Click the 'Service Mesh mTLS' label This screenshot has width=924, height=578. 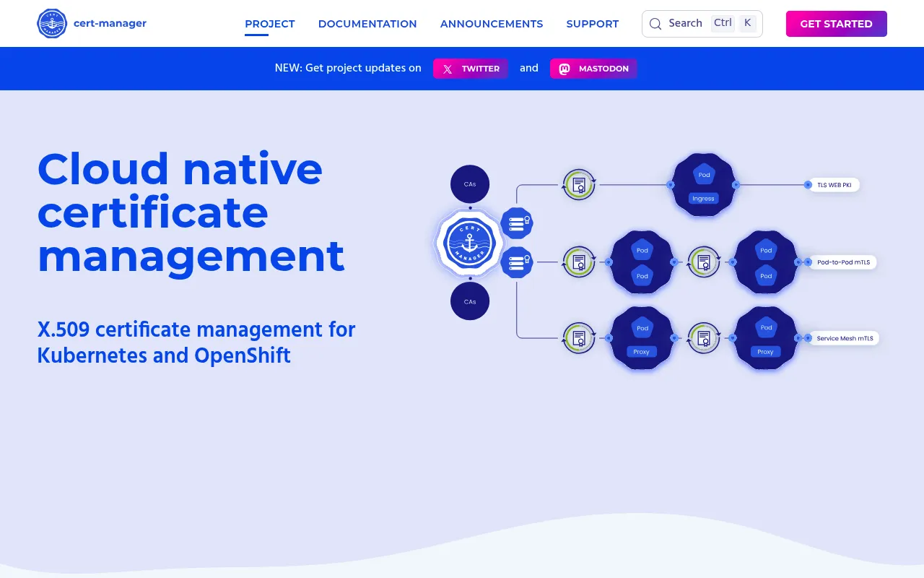tap(845, 338)
